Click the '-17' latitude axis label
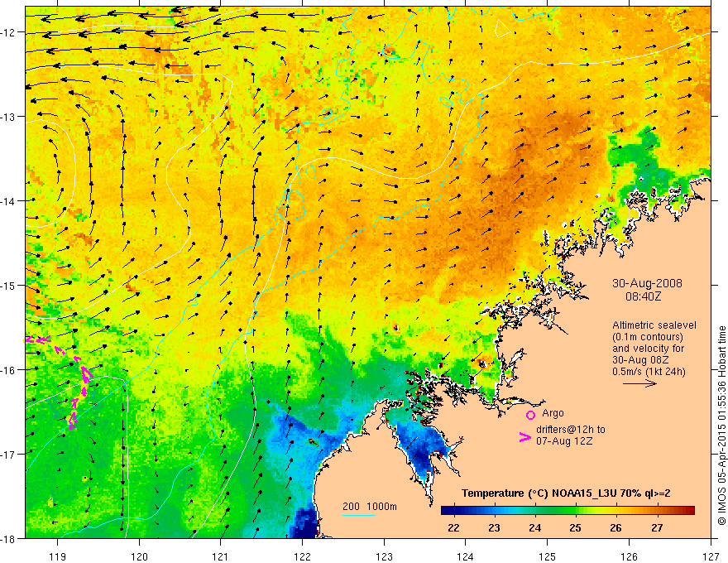The image size is (728, 563). (x=8, y=455)
